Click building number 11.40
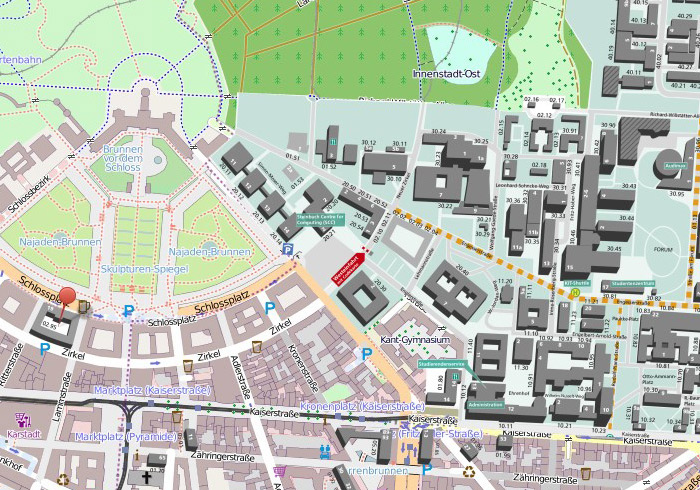700x490 pixels. click(470, 346)
